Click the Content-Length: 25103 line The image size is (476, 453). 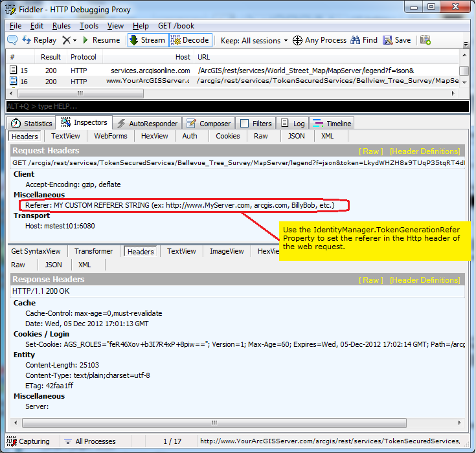click(x=62, y=365)
